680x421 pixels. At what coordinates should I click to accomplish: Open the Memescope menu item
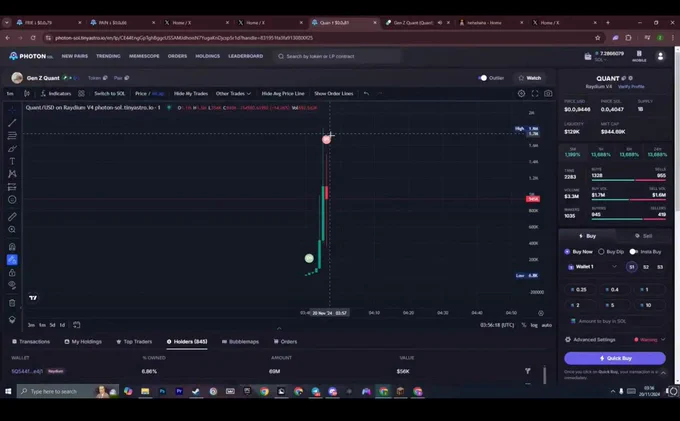144,56
